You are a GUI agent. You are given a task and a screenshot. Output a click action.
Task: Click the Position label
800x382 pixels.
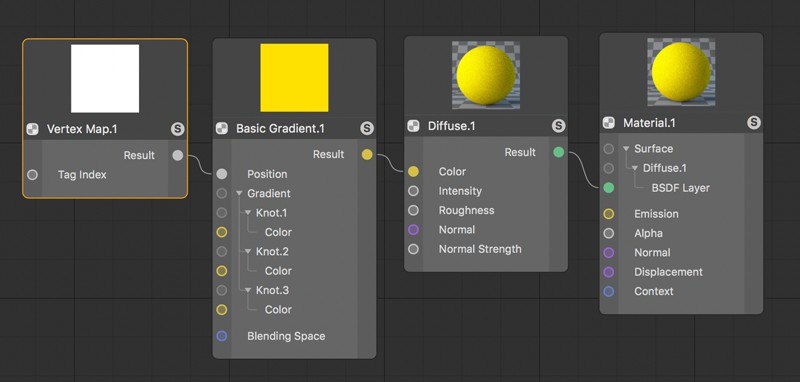click(x=267, y=174)
